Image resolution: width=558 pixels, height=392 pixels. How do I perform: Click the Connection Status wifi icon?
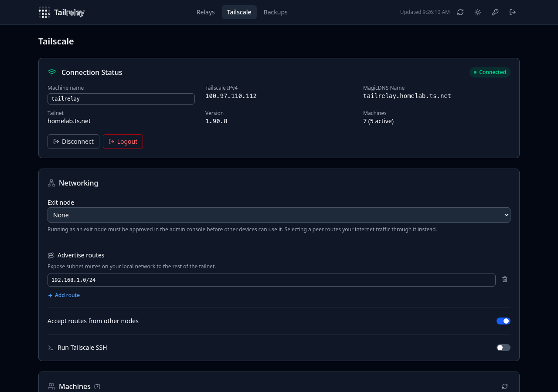pyautogui.click(x=52, y=72)
